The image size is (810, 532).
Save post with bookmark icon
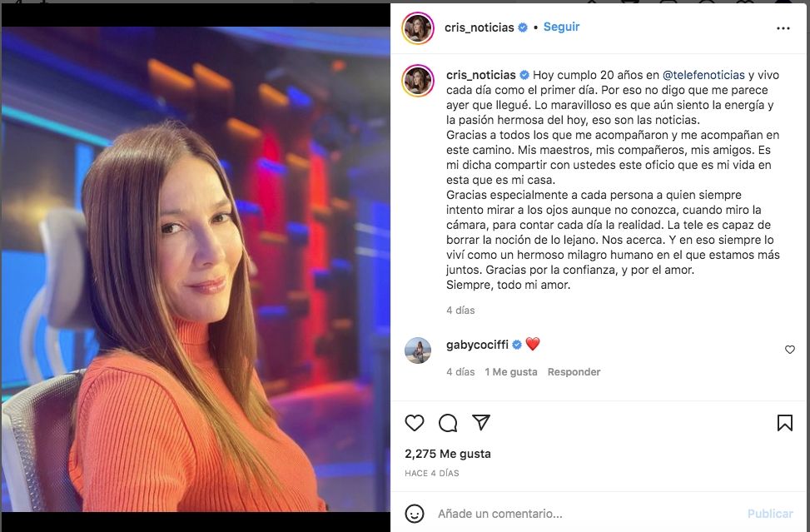785,422
